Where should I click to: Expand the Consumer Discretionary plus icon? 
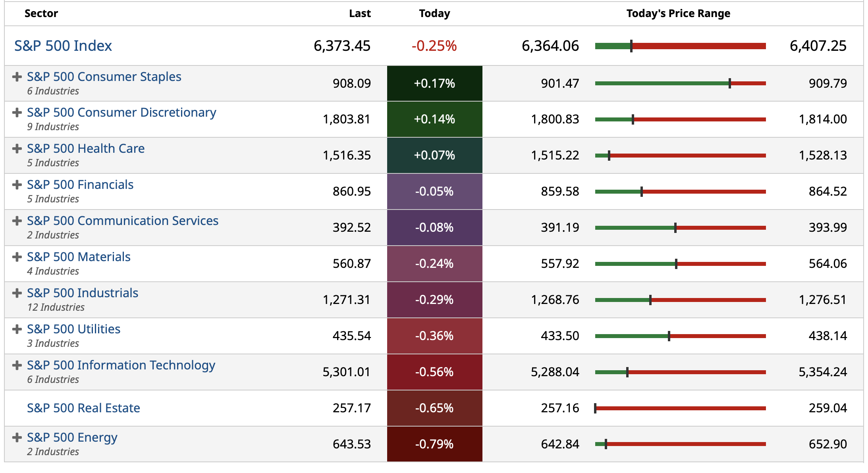point(17,113)
